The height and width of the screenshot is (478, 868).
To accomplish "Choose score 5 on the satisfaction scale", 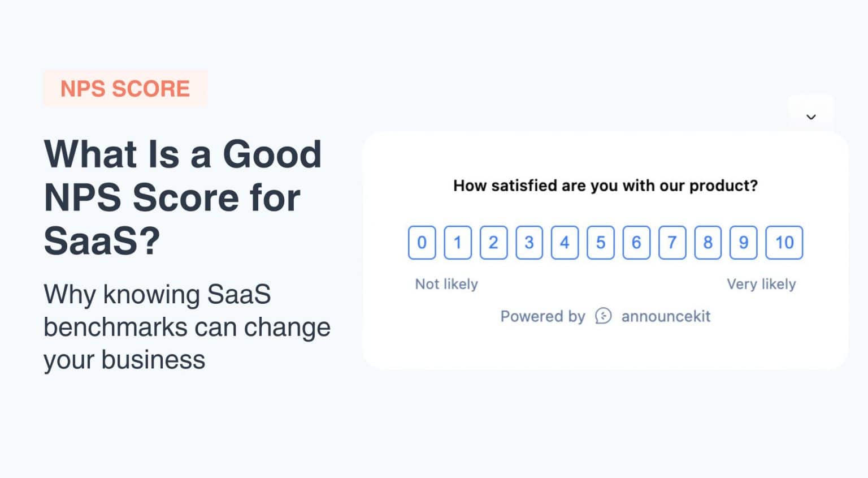I will click(600, 242).
